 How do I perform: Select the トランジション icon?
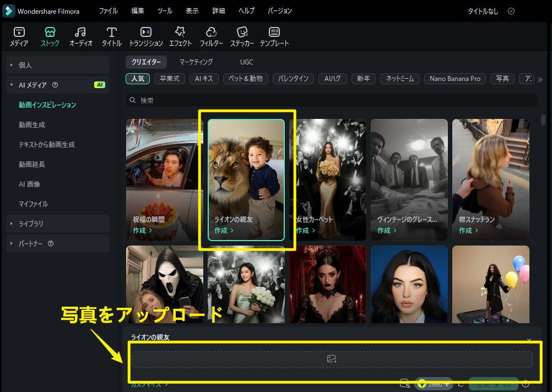pyautogui.click(x=145, y=36)
